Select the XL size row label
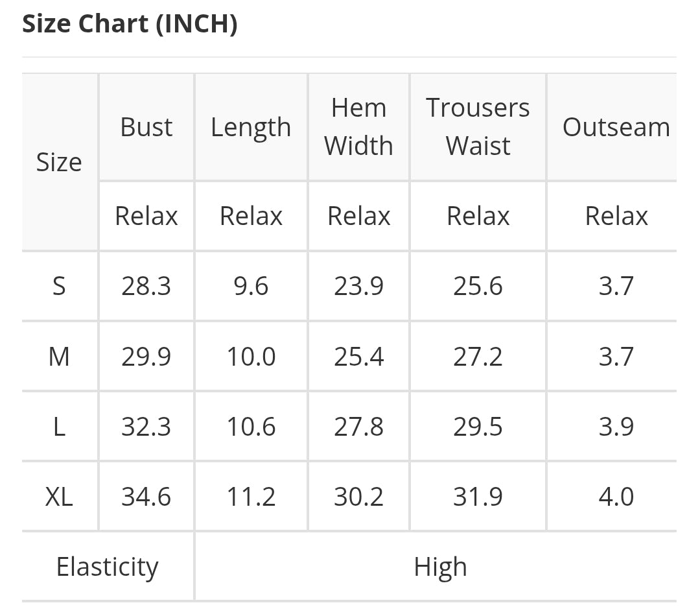700x616 pixels. click(x=59, y=497)
